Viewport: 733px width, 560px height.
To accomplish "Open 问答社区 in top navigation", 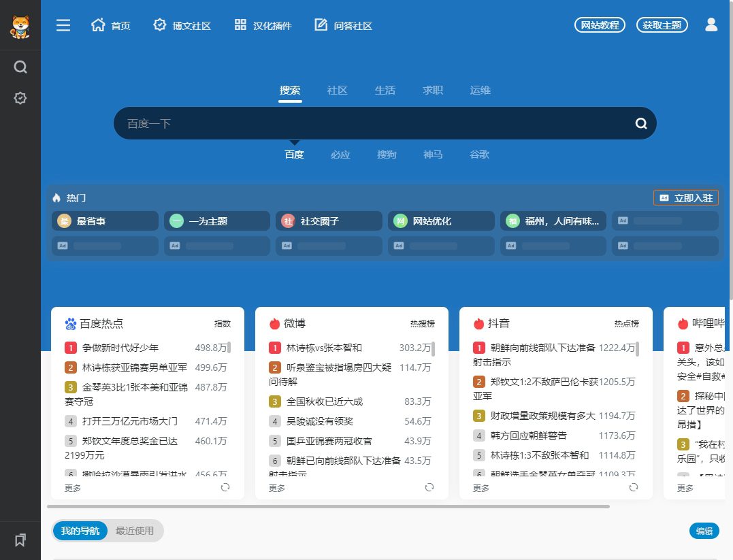I will (344, 25).
